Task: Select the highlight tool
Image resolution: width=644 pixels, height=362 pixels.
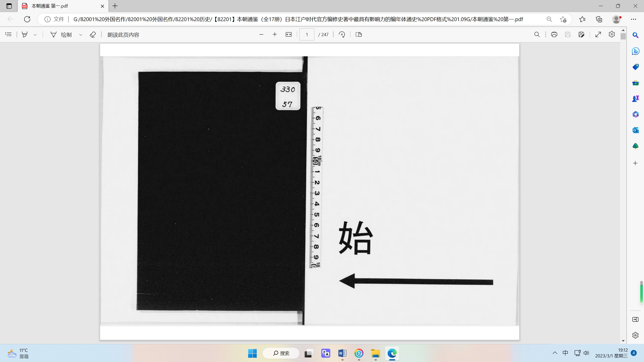Action: click(24, 34)
